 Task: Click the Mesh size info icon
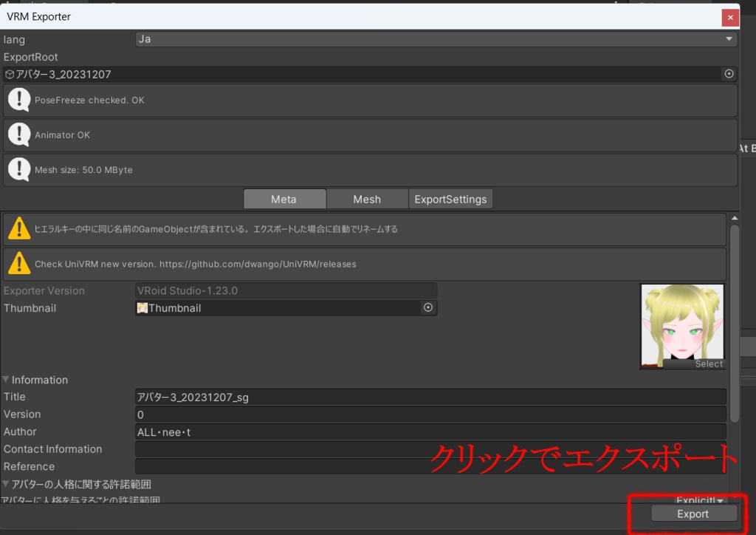point(19,169)
